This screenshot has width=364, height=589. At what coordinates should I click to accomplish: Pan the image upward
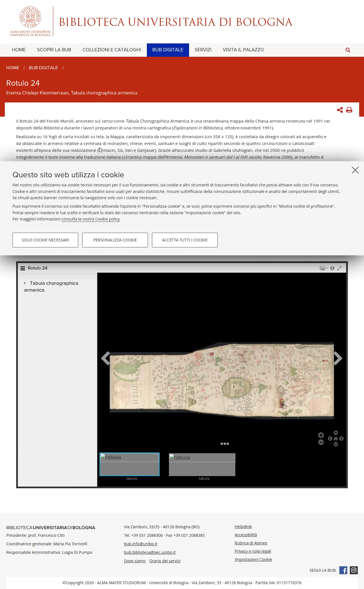(336, 433)
